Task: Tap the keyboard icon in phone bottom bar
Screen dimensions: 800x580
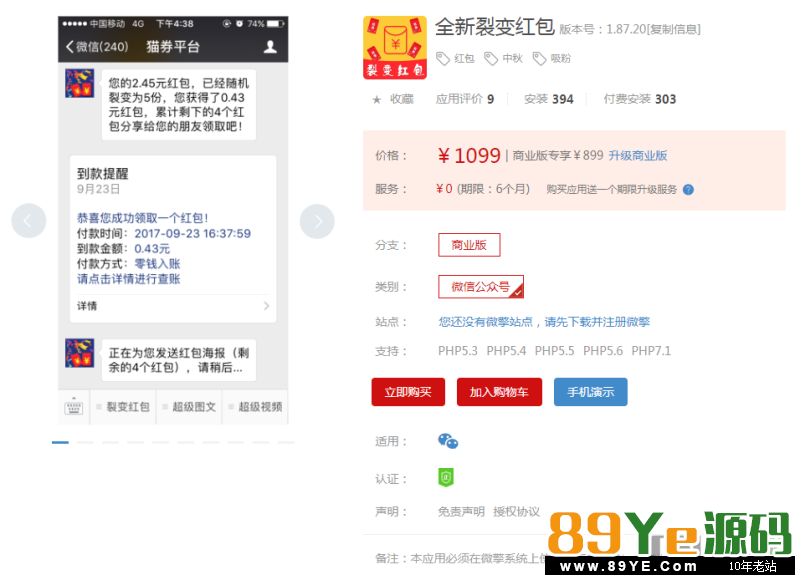Action: tap(73, 407)
